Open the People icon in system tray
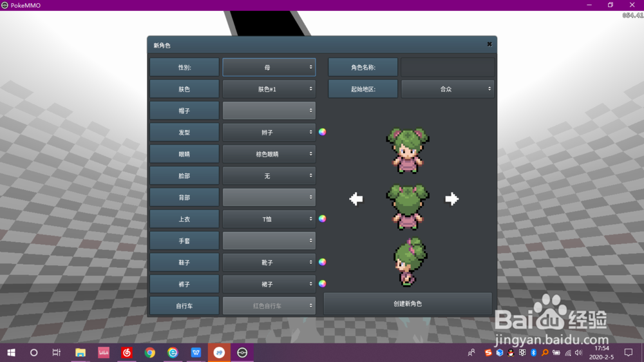644x362 pixels. (x=471, y=352)
